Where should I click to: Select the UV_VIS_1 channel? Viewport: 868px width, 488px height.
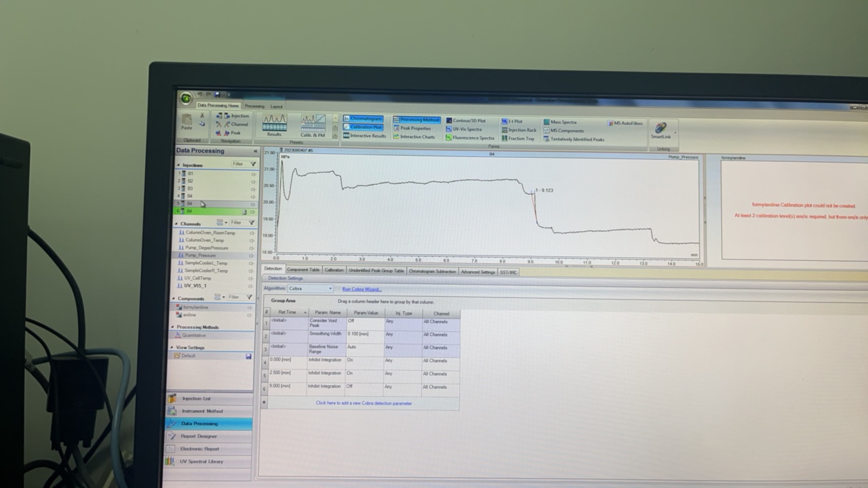point(210,285)
